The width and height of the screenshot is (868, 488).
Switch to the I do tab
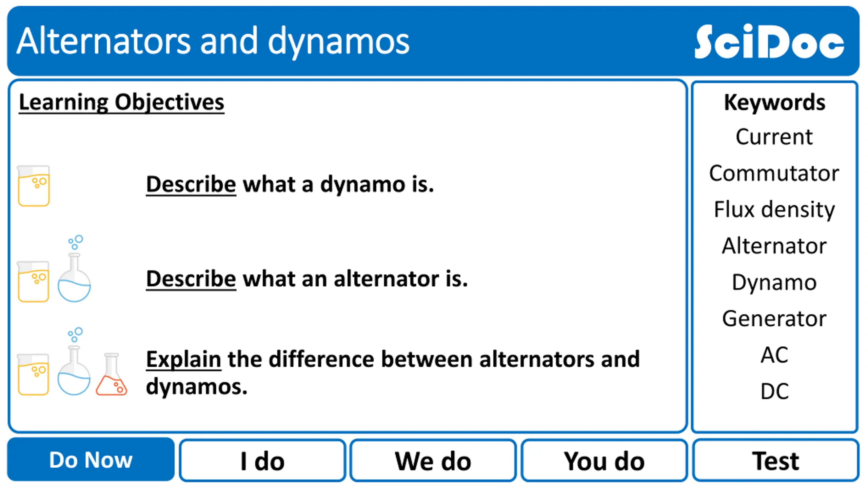coord(262,461)
